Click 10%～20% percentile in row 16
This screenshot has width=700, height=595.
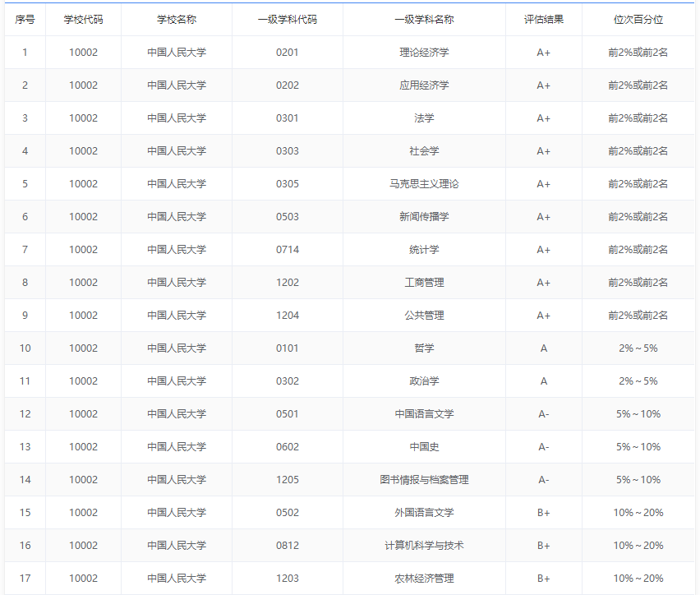click(x=638, y=546)
